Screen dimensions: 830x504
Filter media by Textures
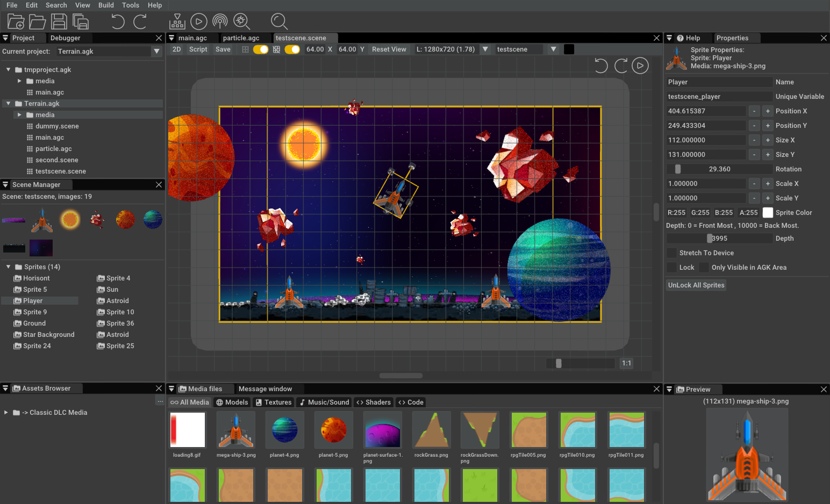274,402
